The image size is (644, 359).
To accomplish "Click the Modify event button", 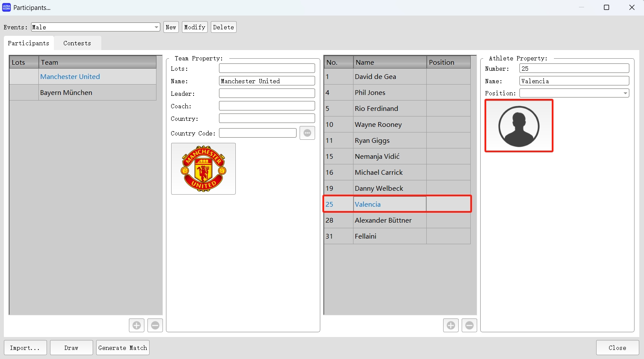I will pyautogui.click(x=194, y=27).
